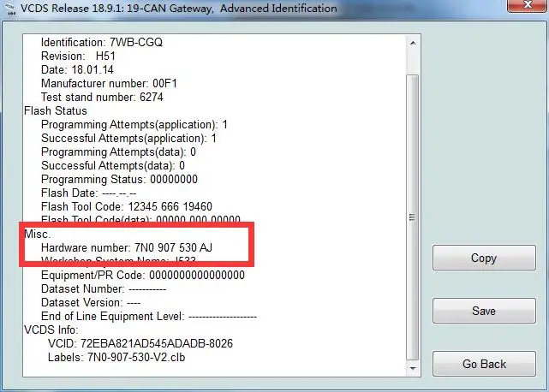Select Successful Attempts(application): 1 line
Image resolution: width=549 pixels, height=392 pixels.
click(128, 138)
